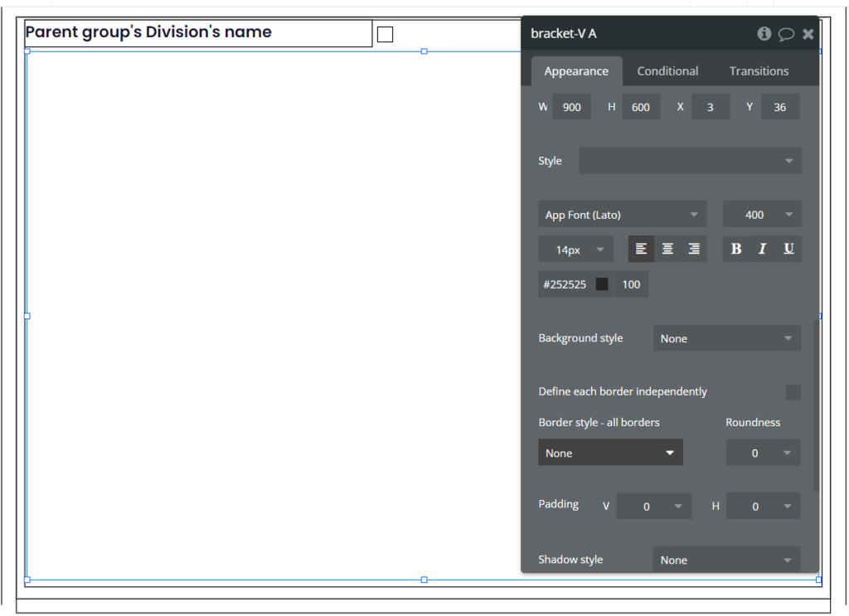Open the element info icon
849x616 pixels.
click(x=764, y=33)
